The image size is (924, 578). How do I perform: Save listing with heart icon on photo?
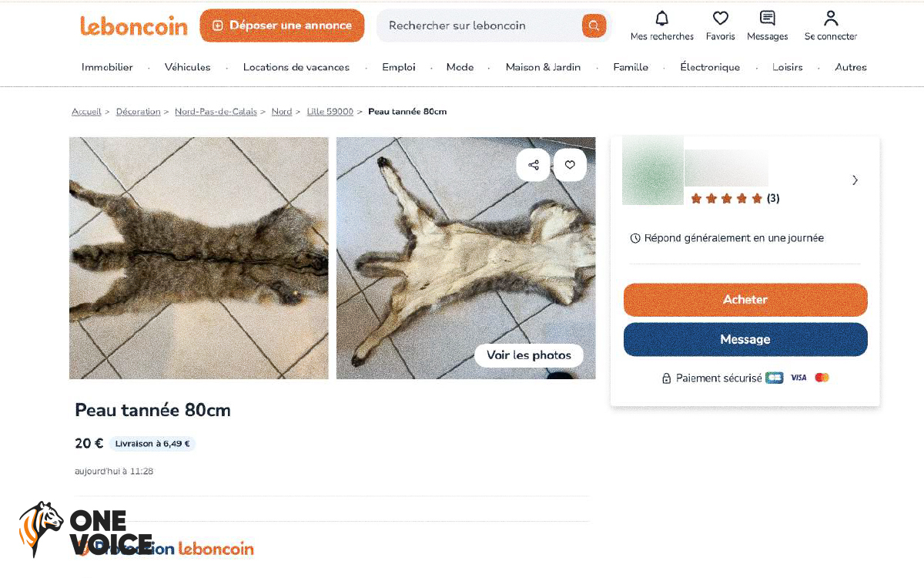[x=570, y=165]
